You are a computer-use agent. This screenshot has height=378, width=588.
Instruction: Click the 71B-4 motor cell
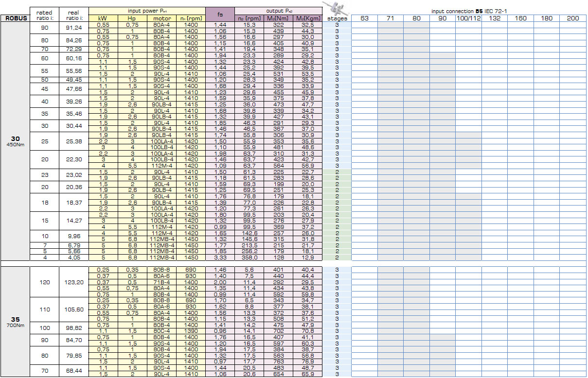(x=161, y=282)
